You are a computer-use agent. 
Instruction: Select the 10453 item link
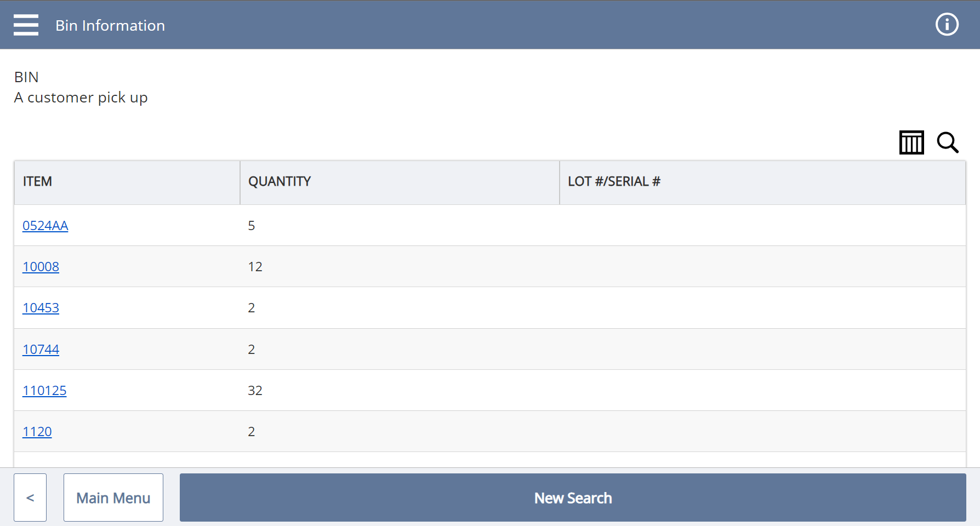pos(41,307)
